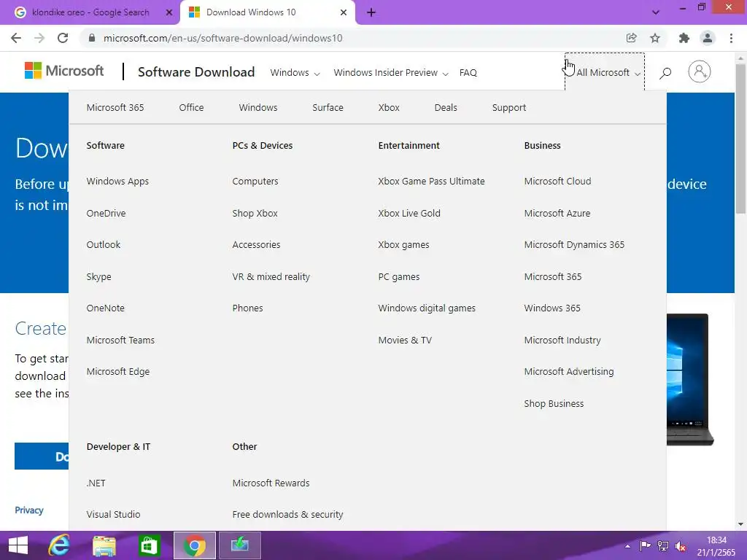
Task: Open the Microsoft Rewards link
Action: pos(271,483)
